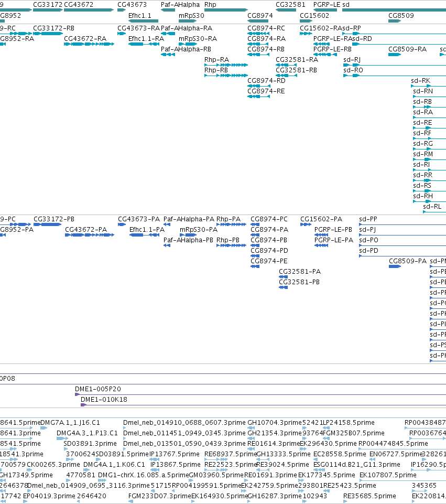Image resolution: width=446 pixels, height=504 pixels.
Task: Open the Efhc1.1 gene label
Action: [140, 15]
